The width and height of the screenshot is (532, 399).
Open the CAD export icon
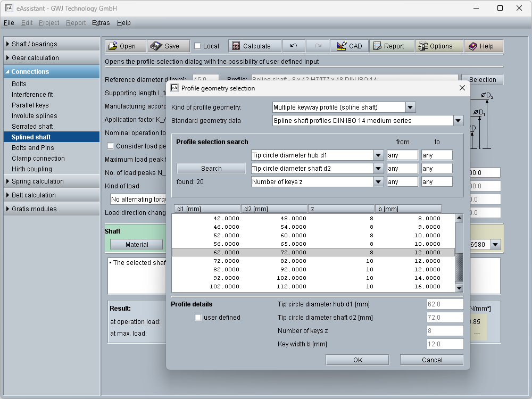341,46
